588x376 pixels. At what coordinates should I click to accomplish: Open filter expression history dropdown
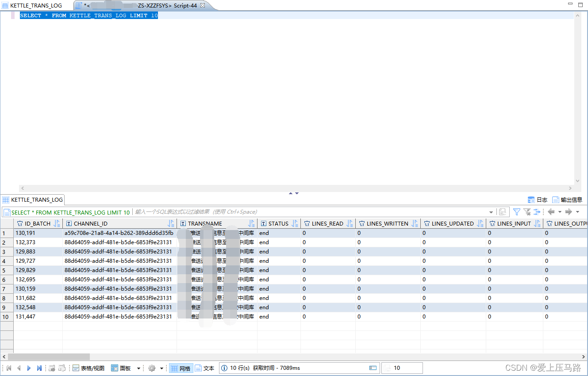click(x=491, y=212)
